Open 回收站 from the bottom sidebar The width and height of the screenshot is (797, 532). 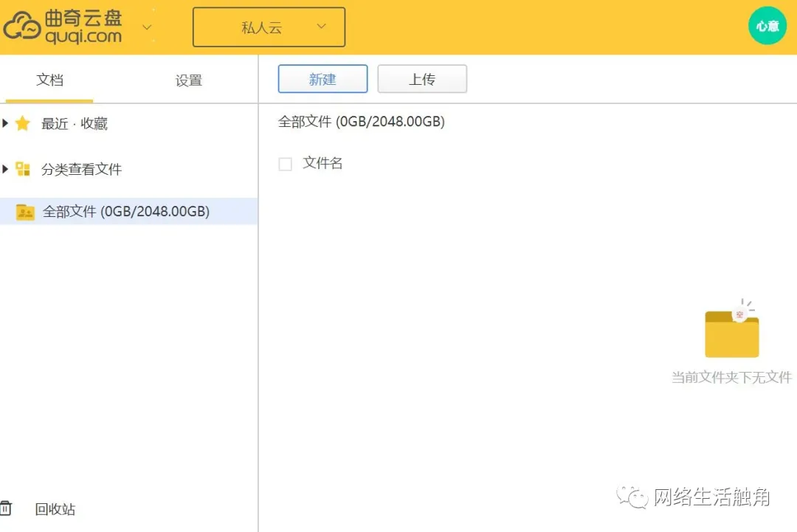pyautogui.click(x=54, y=509)
